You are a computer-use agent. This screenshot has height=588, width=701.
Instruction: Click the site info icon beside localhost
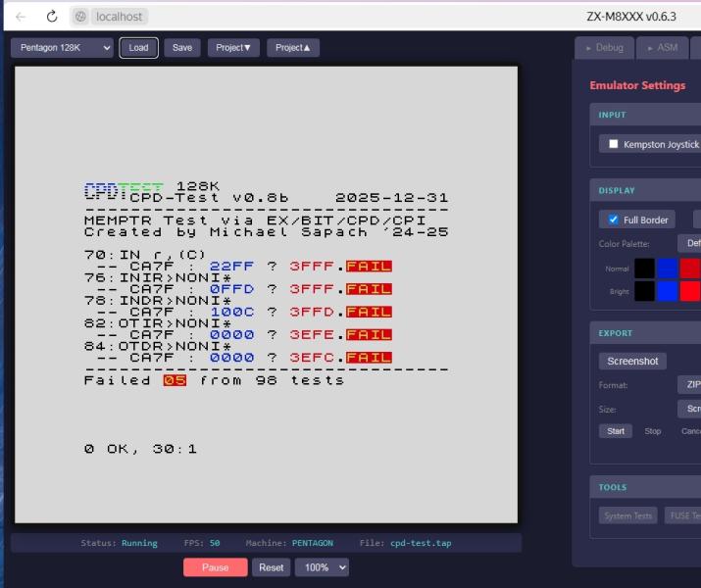80,17
